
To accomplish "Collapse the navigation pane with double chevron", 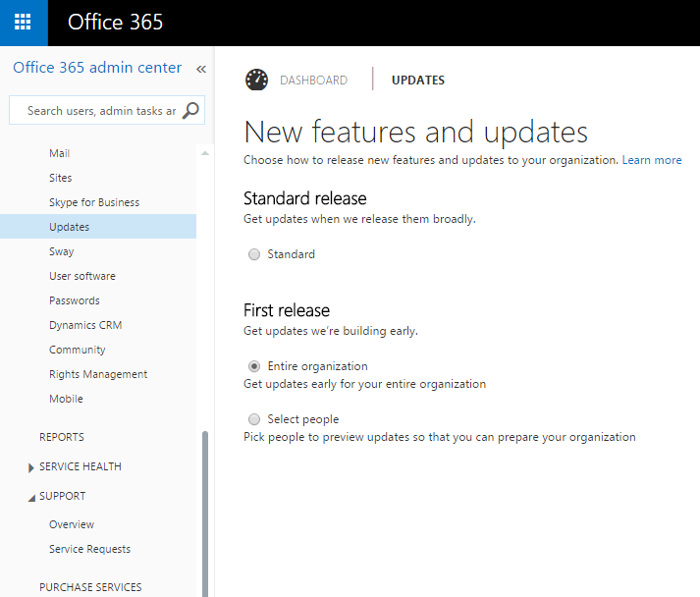I will point(201,69).
